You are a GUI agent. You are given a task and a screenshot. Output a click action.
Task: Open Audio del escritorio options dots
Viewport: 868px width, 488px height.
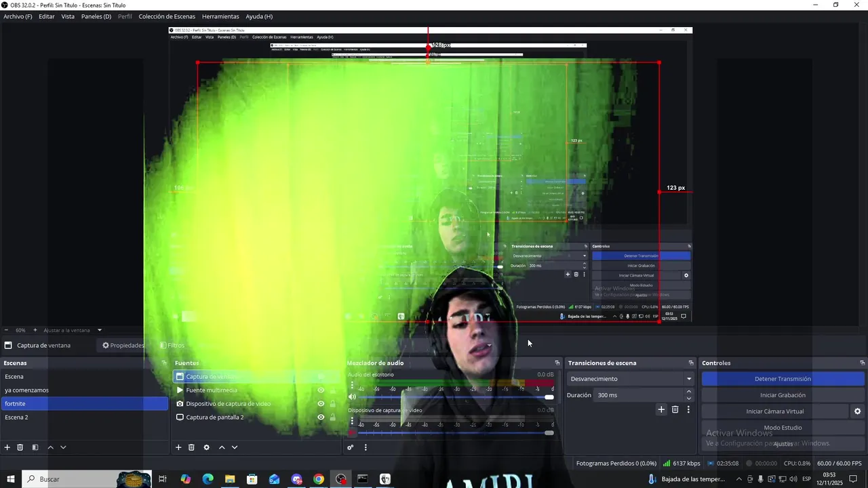click(x=352, y=384)
